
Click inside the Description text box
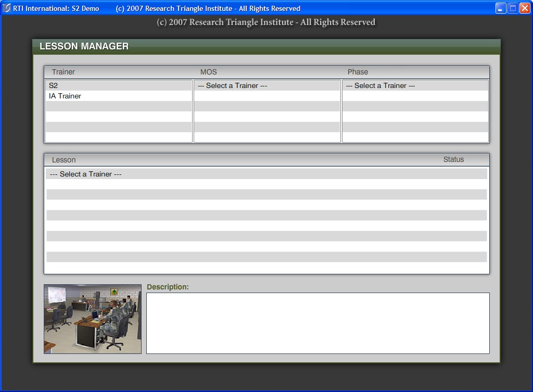318,323
